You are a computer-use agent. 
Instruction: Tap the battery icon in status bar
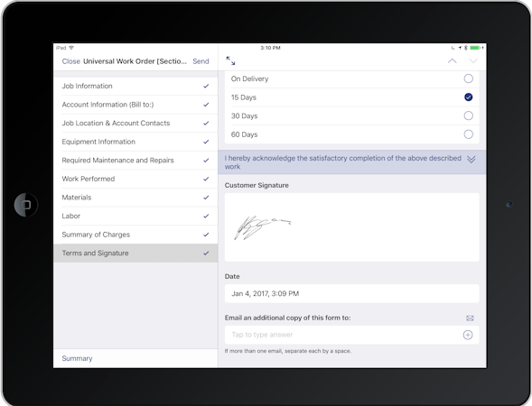[476, 48]
